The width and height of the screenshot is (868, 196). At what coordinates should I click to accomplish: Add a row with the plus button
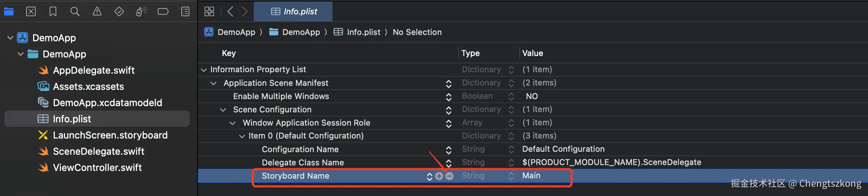point(439,176)
